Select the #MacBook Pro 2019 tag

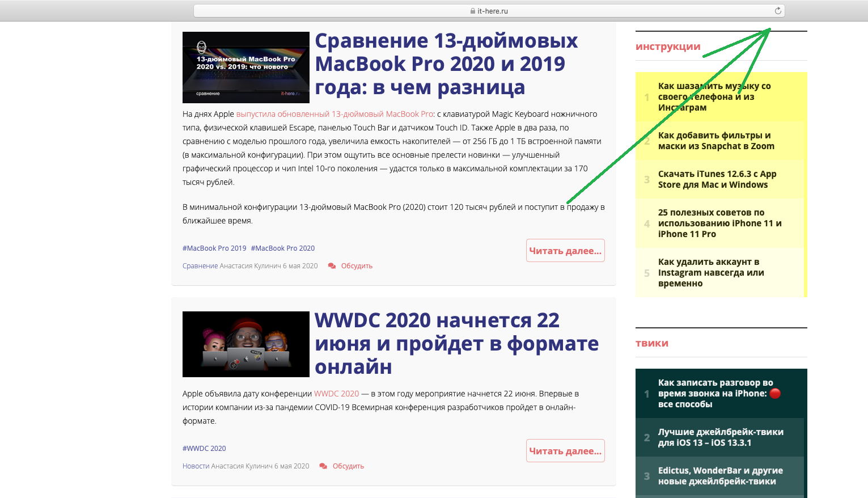click(x=214, y=248)
